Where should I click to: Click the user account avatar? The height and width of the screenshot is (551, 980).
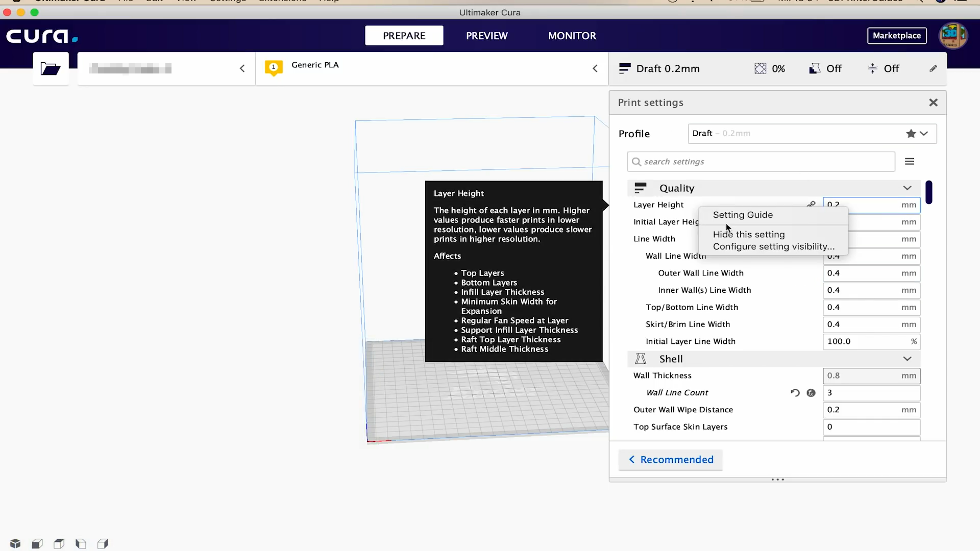pos(953,36)
